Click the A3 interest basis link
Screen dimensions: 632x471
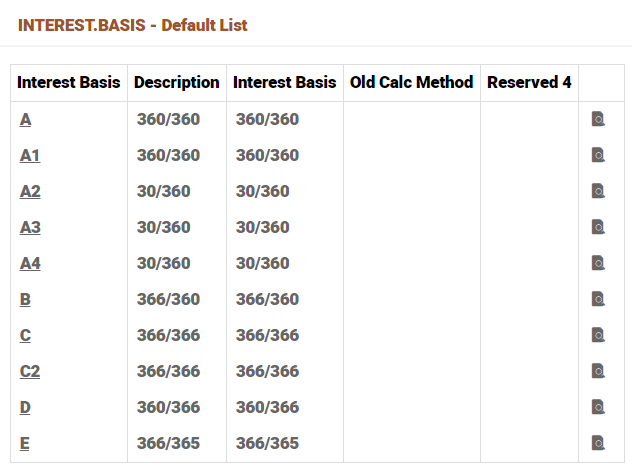[30, 228]
